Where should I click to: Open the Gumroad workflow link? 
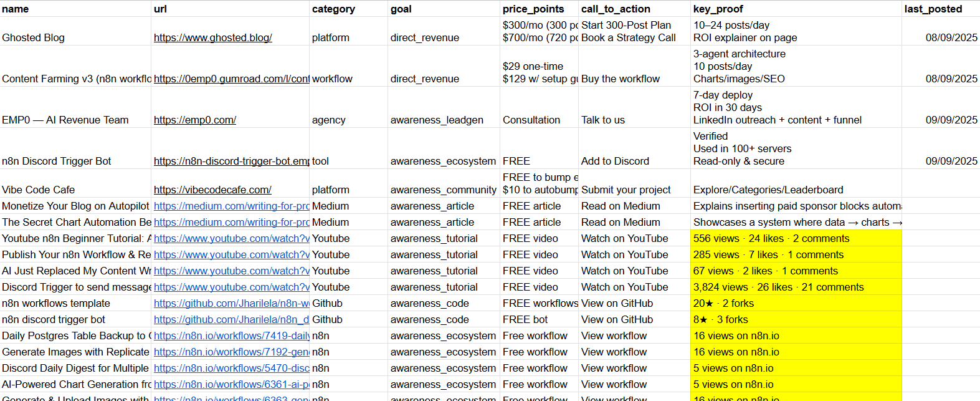(x=231, y=79)
